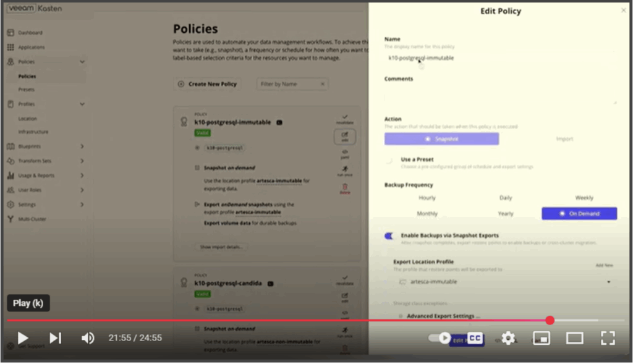Open the Dashboard sidebar label

coord(30,33)
